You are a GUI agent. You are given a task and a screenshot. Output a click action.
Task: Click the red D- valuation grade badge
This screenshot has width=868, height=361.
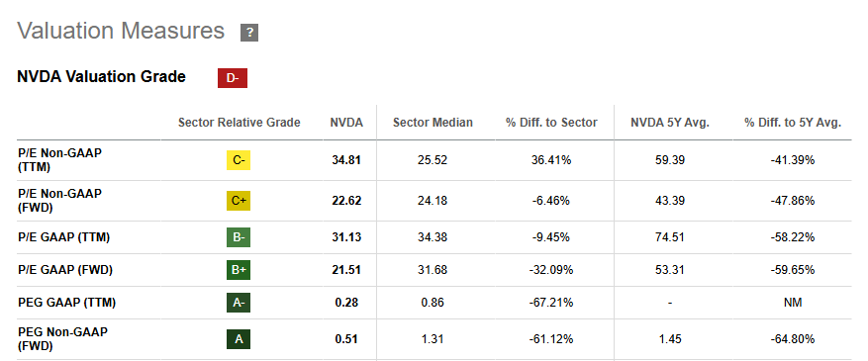(233, 78)
